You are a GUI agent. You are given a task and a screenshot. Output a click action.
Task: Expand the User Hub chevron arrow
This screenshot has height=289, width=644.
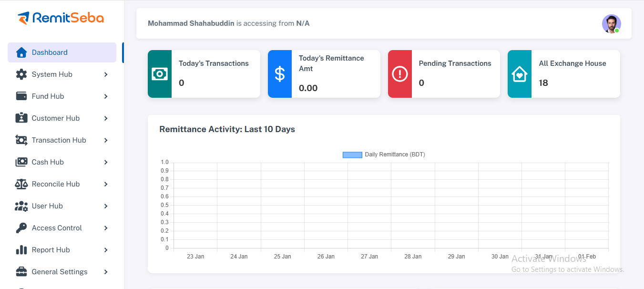pyautogui.click(x=106, y=206)
